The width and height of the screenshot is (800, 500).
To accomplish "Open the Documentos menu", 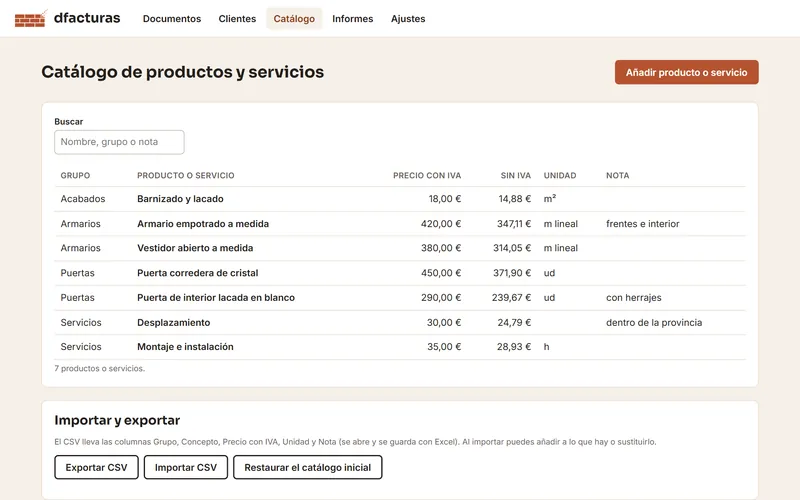I will click(x=172, y=19).
